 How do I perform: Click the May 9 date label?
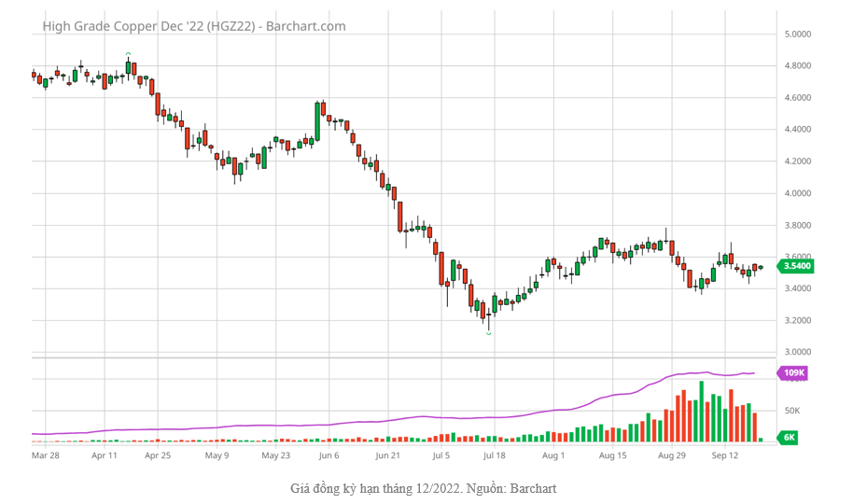pyautogui.click(x=217, y=455)
